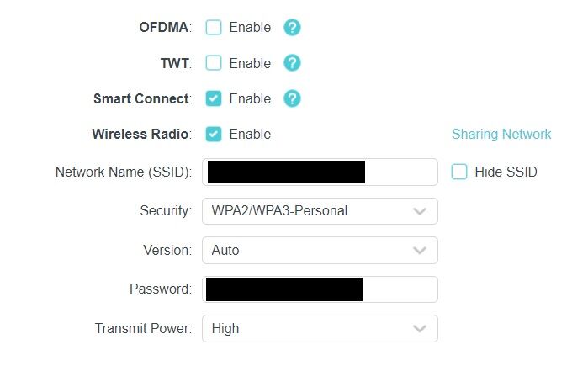Open the Version field showing Auto

(320, 250)
